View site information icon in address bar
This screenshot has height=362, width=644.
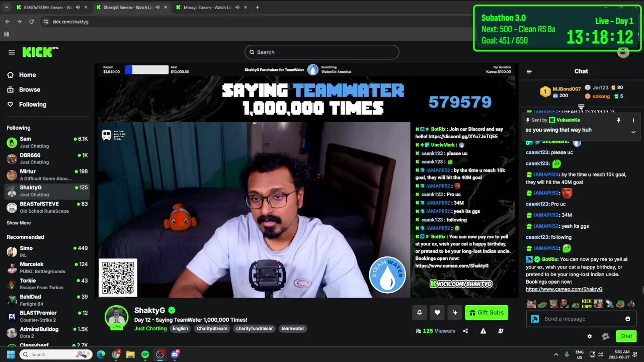(x=46, y=22)
